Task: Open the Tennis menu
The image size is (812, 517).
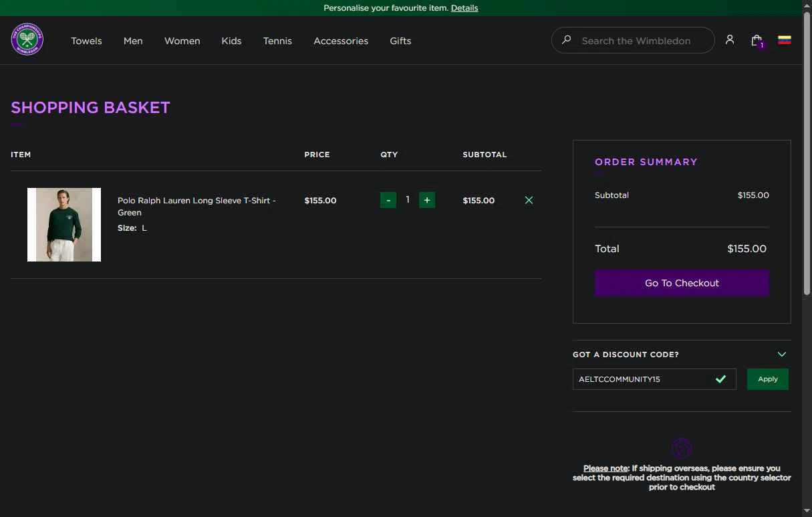Action: (277, 41)
